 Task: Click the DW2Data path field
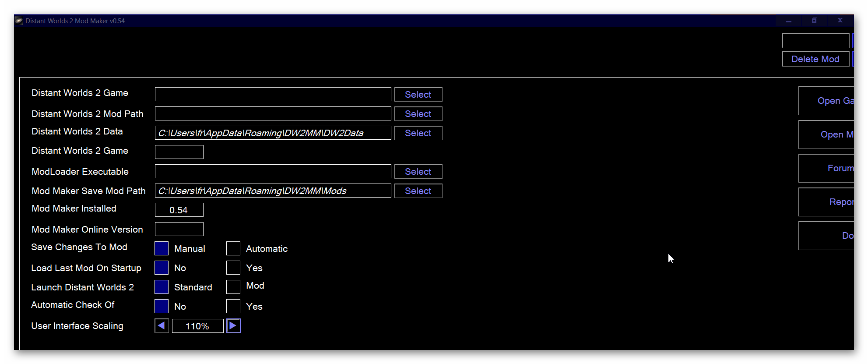click(x=273, y=133)
